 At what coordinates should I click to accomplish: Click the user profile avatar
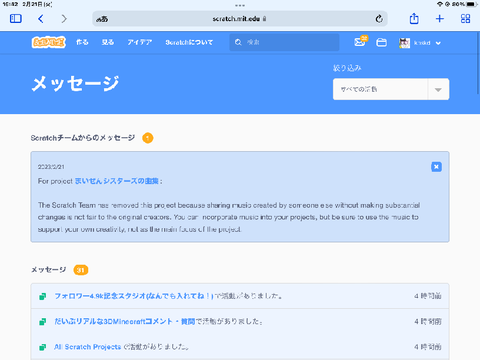click(404, 43)
